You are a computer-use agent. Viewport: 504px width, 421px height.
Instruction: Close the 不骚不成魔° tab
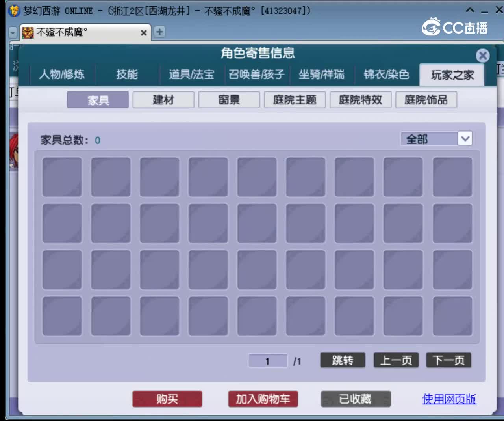pyautogui.click(x=144, y=33)
